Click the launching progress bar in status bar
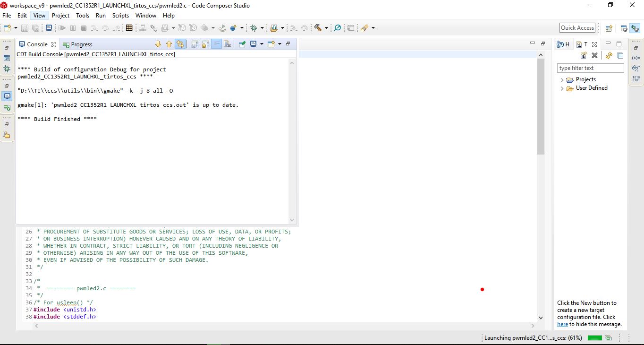 pos(594,337)
